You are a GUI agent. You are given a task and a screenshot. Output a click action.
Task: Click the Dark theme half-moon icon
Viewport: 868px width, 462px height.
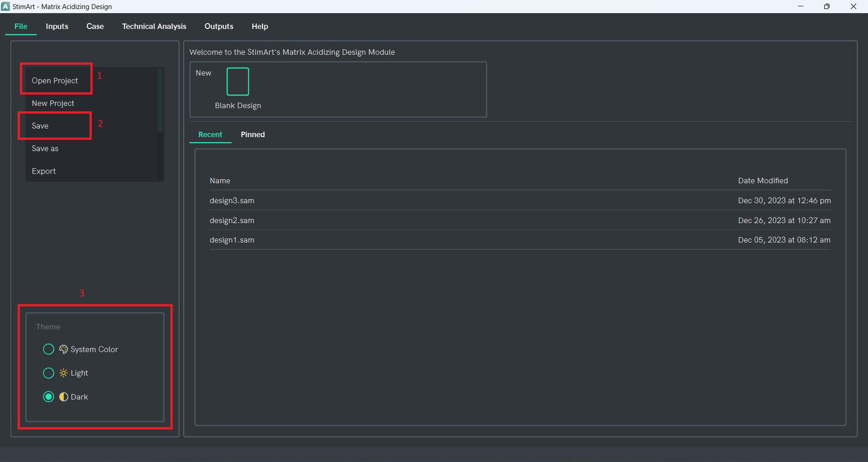[63, 397]
